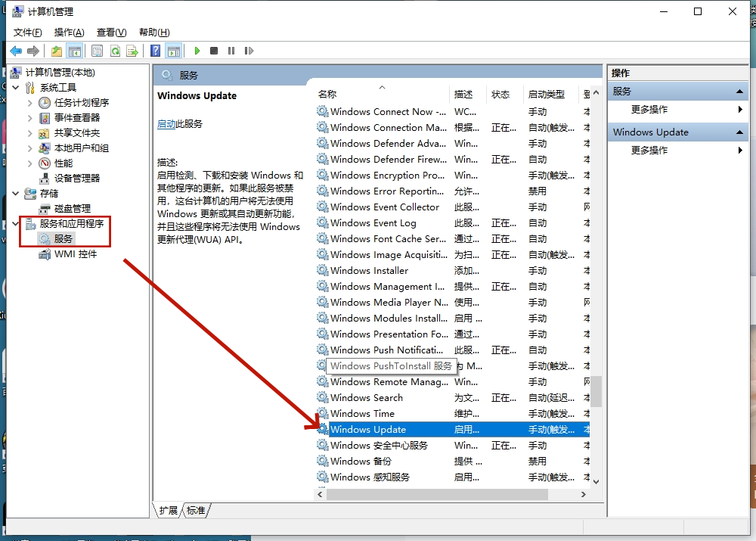The width and height of the screenshot is (756, 541).
Task: Collapse the 系统工具 tree node
Action: 16,88
